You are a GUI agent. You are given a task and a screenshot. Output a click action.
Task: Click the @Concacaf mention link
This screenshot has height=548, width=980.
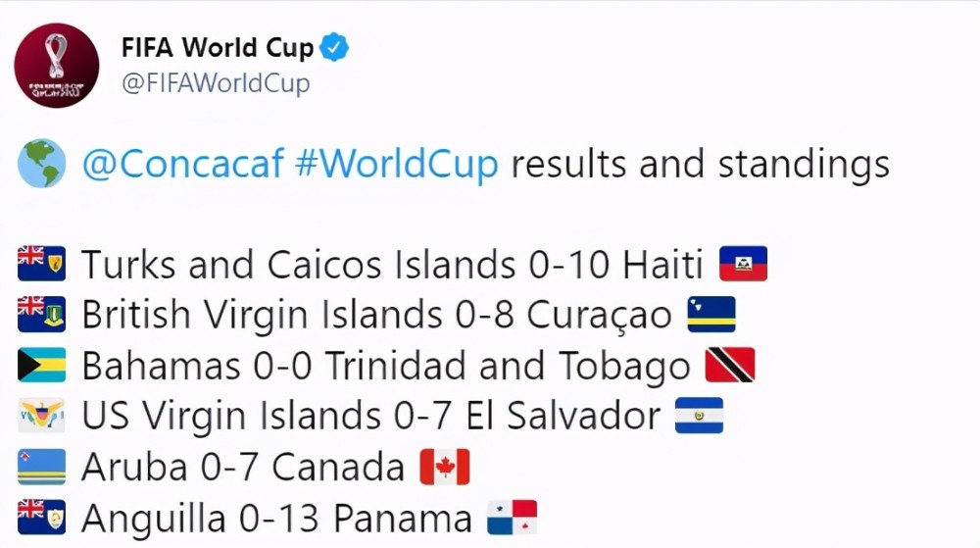point(183,164)
